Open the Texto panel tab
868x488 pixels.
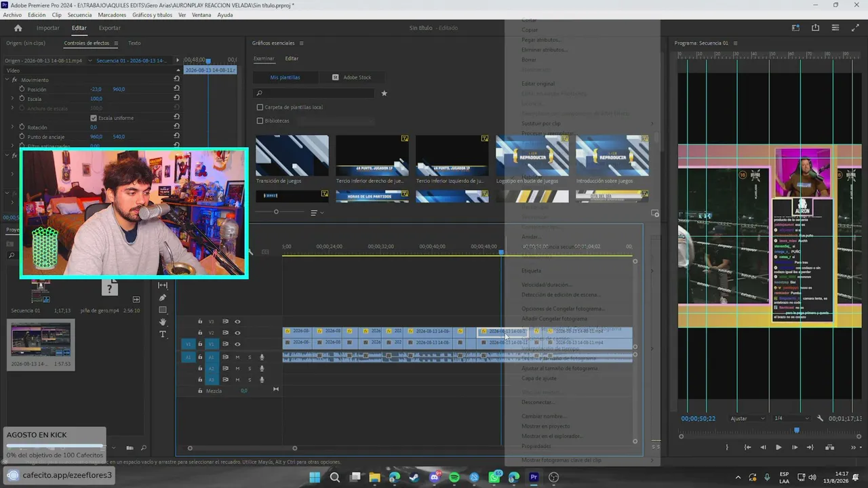(134, 43)
